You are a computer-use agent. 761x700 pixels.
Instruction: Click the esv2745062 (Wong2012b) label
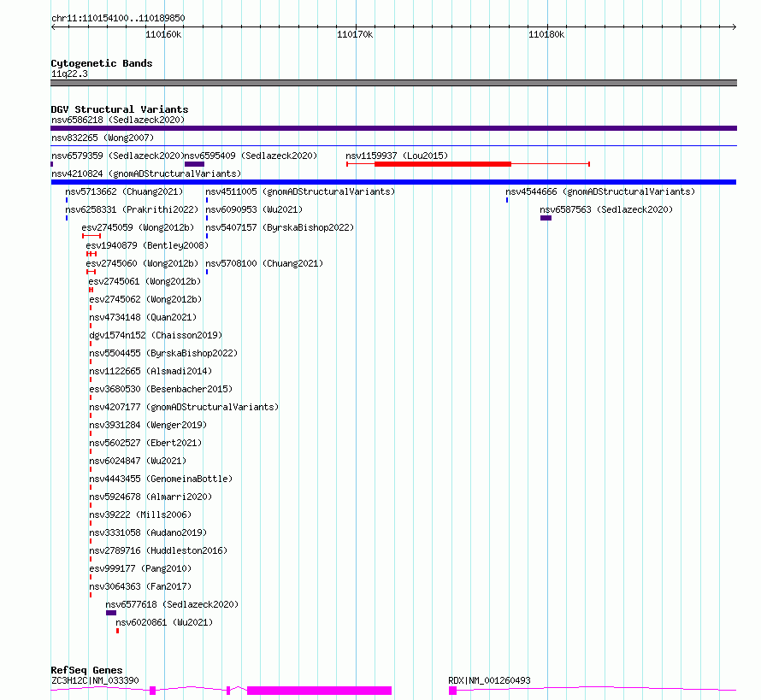pyautogui.click(x=145, y=299)
